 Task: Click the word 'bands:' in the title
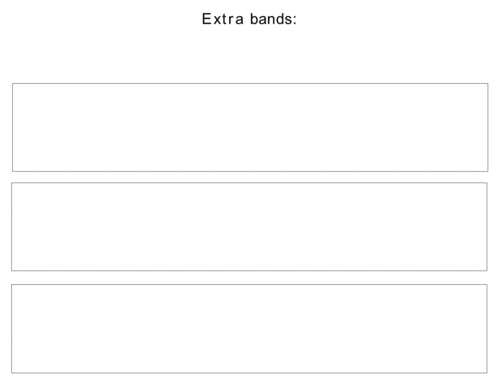tap(273, 19)
